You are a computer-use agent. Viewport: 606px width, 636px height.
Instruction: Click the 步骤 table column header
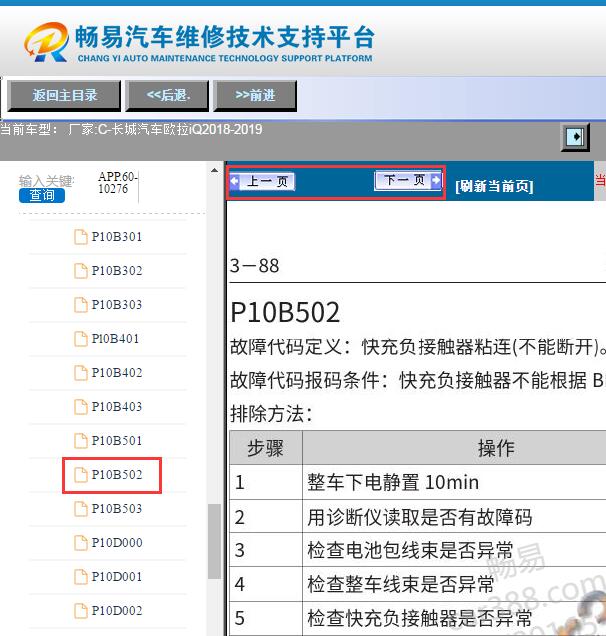click(x=266, y=448)
